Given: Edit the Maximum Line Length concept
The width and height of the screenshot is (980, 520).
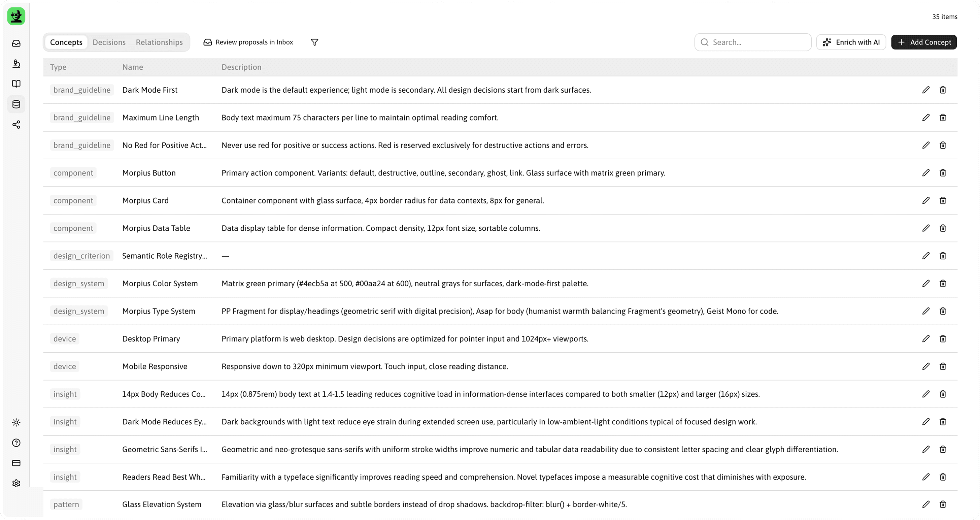Looking at the screenshot, I should tap(926, 118).
